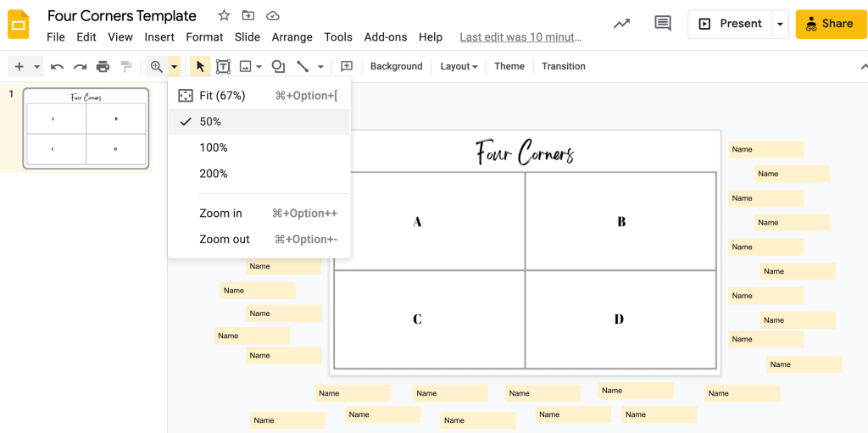Open the Arrange menu
868x433 pixels.
coord(292,37)
